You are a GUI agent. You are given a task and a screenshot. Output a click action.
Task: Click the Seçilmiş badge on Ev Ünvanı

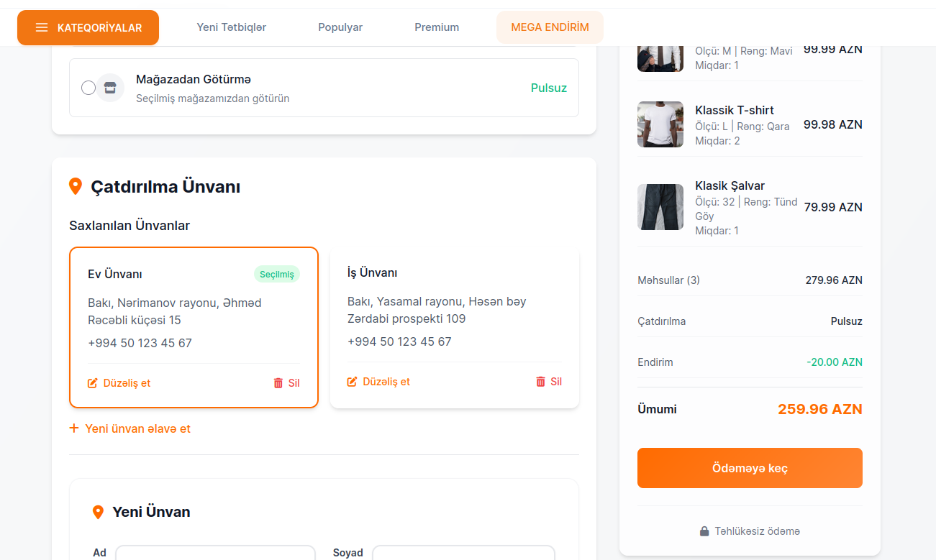277,274
